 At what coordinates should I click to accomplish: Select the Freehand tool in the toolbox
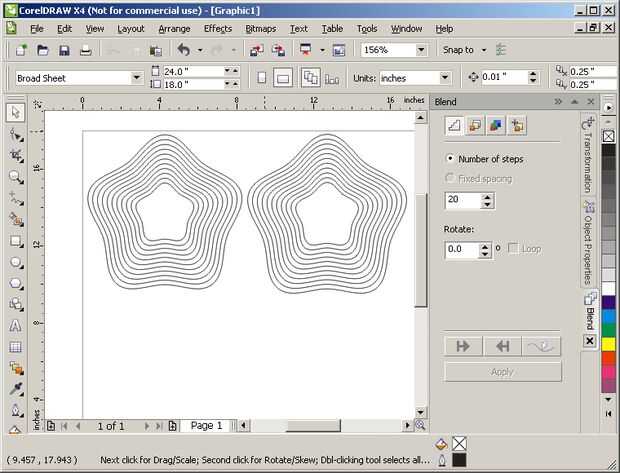pos(16,199)
